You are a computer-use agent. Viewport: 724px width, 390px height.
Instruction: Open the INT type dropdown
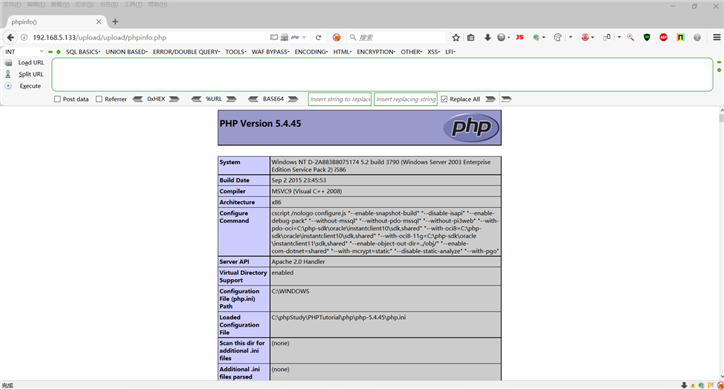pyautogui.click(x=24, y=52)
